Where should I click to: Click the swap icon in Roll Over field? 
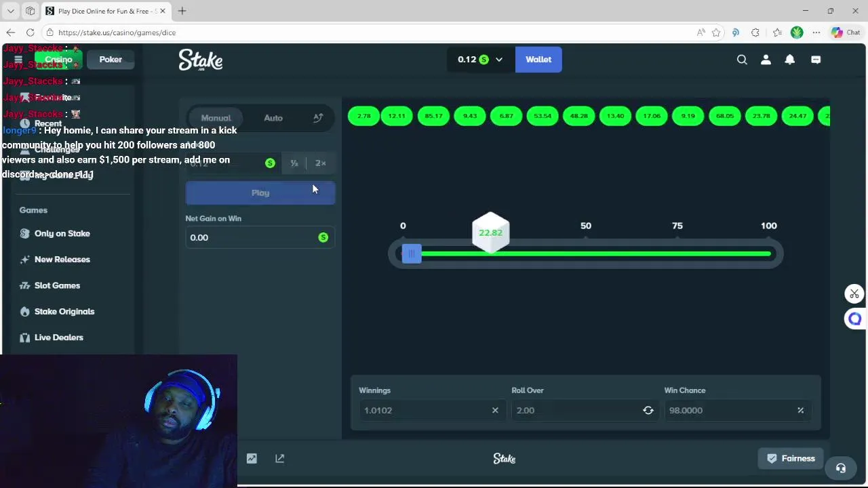pos(648,410)
